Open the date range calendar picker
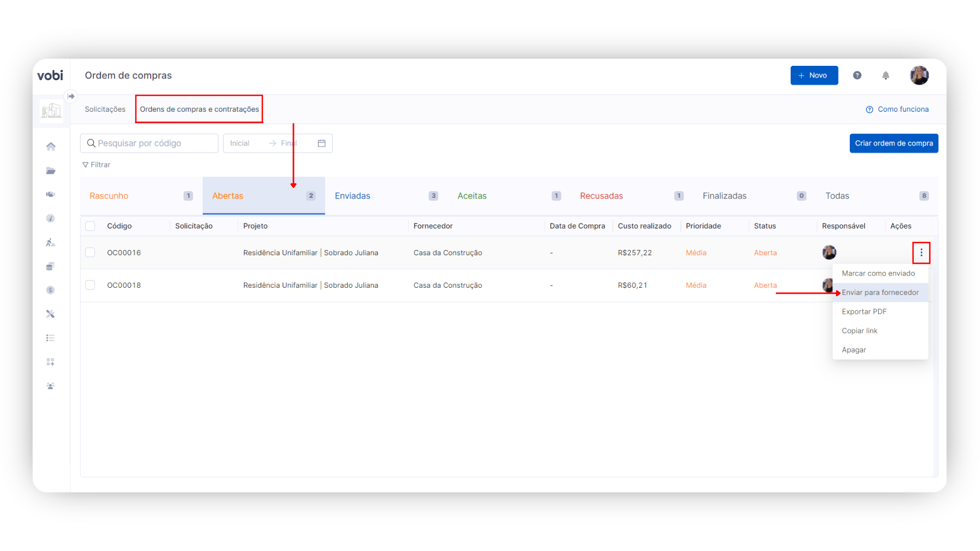980x551 pixels. [322, 143]
